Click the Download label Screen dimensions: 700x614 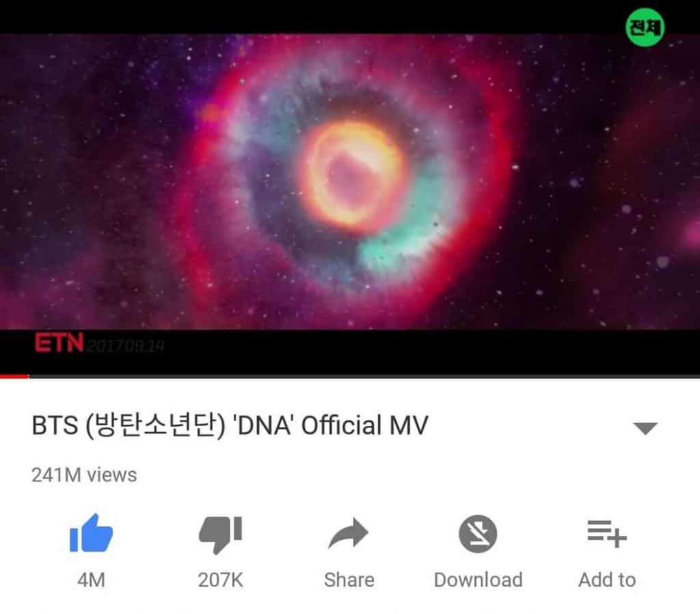478,580
